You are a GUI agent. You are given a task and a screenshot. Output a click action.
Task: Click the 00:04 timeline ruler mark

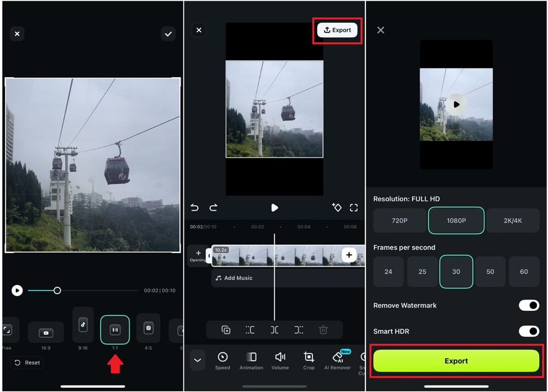304,227
